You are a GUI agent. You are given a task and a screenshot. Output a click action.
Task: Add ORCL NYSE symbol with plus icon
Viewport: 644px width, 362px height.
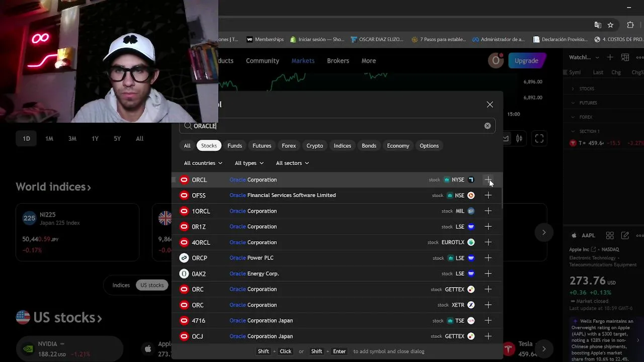tap(488, 179)
